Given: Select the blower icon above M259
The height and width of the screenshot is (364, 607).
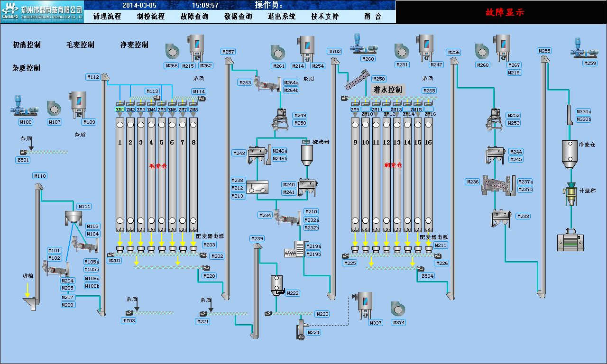Looking at the screenshot, I should click(x=583, y=48).
